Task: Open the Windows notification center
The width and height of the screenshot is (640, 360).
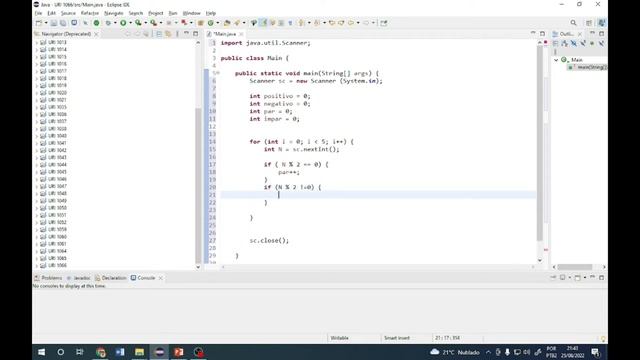Action: [x=595, y=352]
